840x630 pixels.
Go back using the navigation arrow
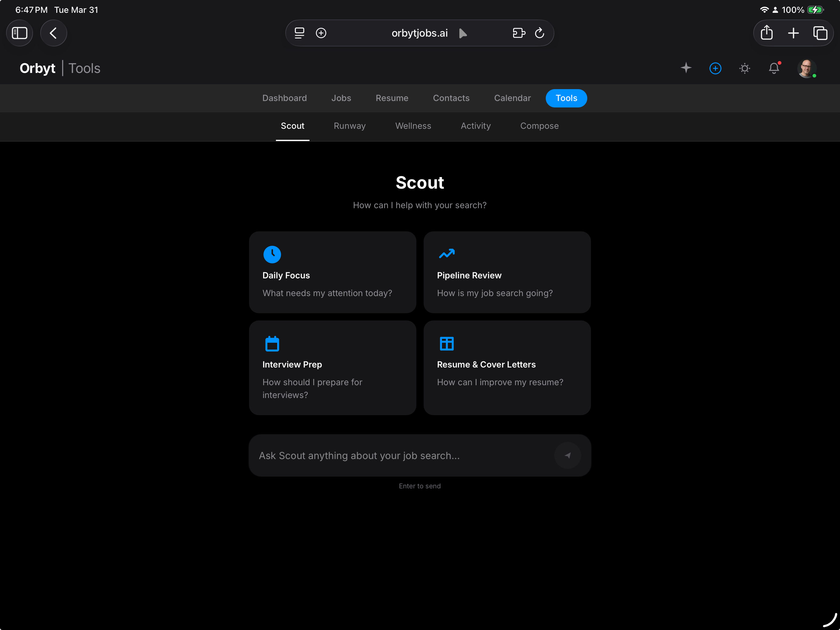click(53, 33)
